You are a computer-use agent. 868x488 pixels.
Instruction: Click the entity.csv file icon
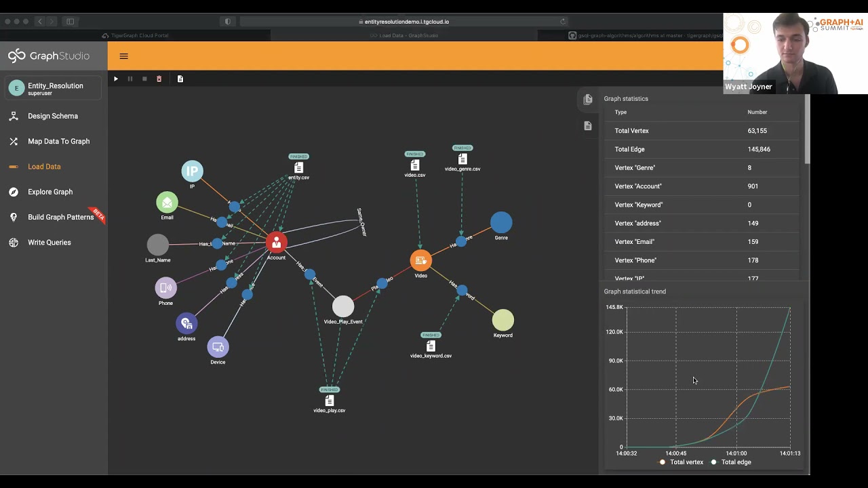[298, 167]
